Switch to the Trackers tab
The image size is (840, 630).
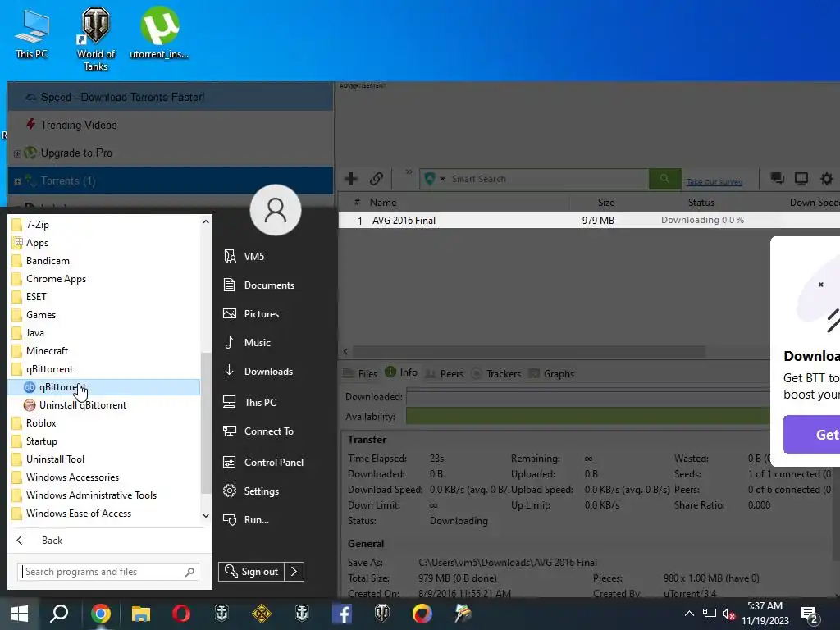pyautogui.click(x=496, y=373)
